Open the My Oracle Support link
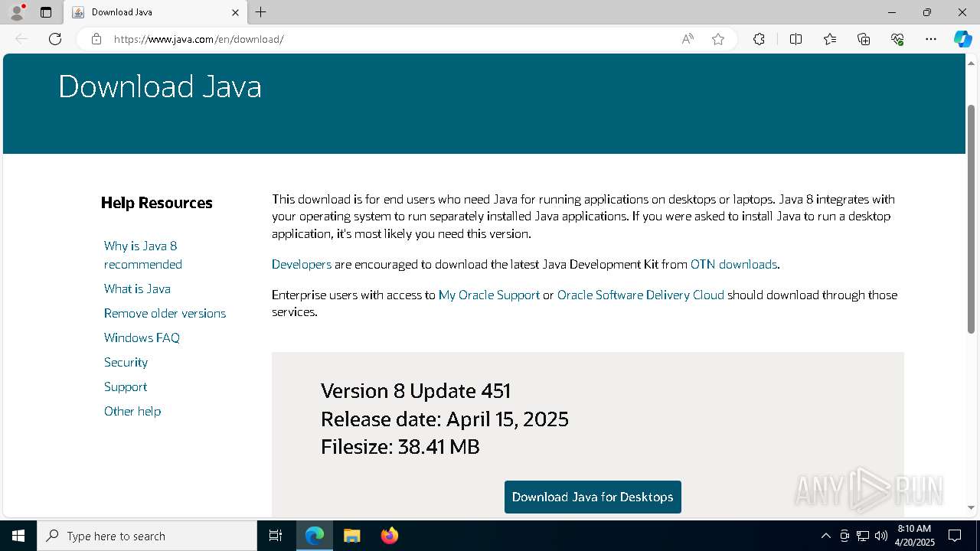The image size is (980, 551). point(489,295)
